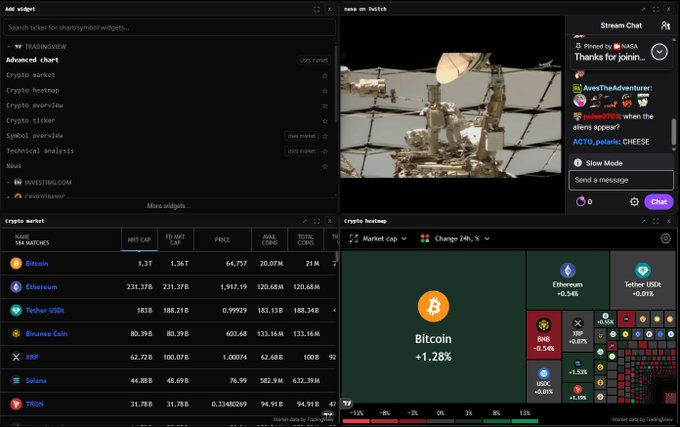
Task: Open the XRP link in market table
Action: pos(32,357)
